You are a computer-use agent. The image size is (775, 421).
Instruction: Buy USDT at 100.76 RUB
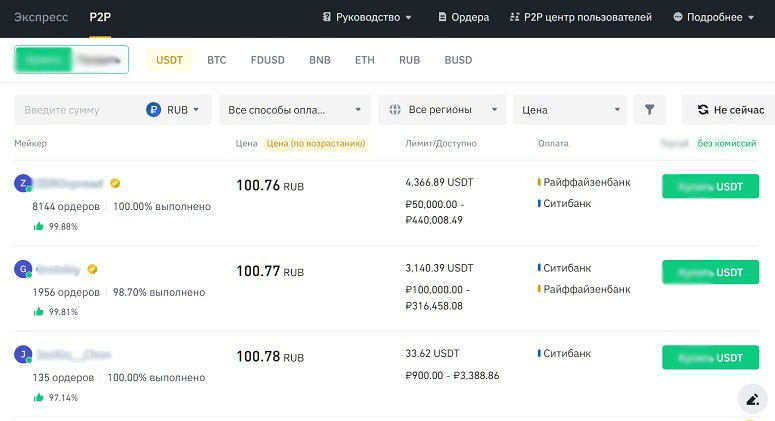710,187
